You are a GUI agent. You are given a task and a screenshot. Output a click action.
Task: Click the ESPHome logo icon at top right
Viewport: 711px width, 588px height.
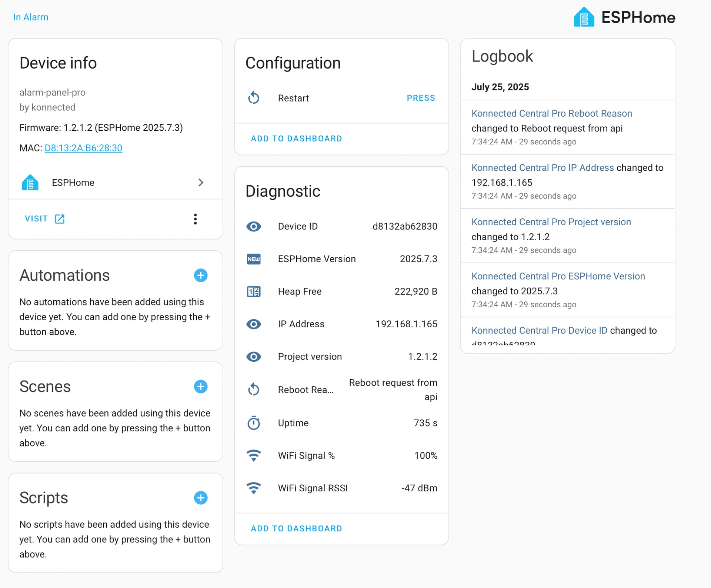pos(584,17)
